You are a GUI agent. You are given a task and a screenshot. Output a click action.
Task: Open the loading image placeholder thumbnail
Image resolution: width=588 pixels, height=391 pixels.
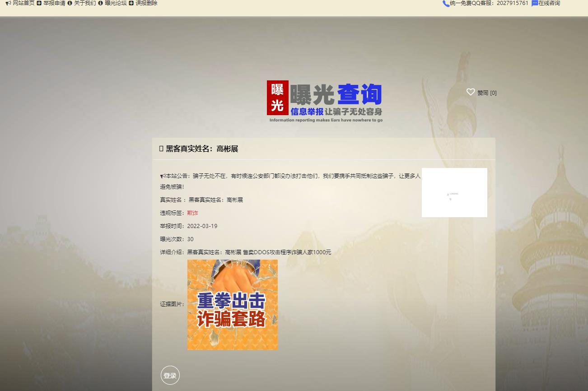454,193
